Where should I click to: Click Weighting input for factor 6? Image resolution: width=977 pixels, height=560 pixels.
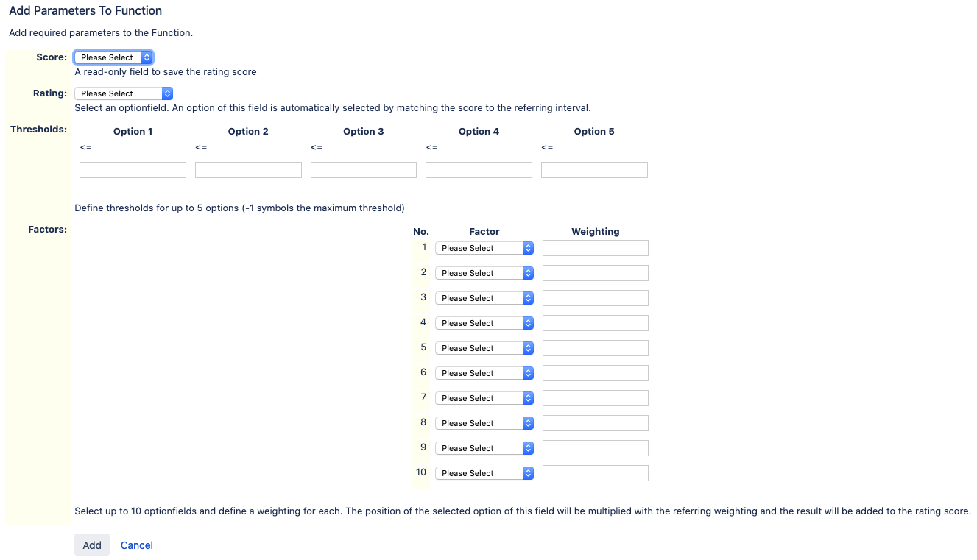click(x=596, y=373)
